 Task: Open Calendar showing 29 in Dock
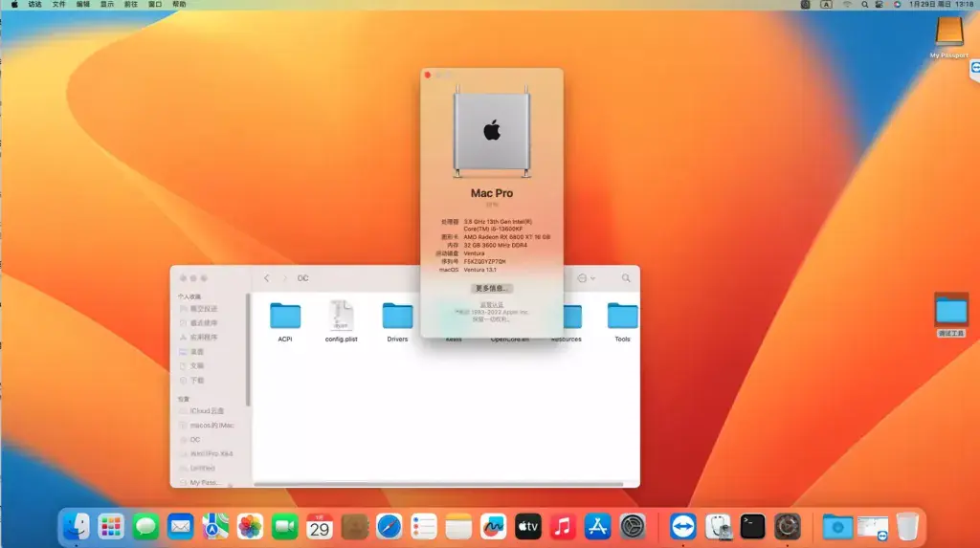pyautogui.click(x=320, y=526)
